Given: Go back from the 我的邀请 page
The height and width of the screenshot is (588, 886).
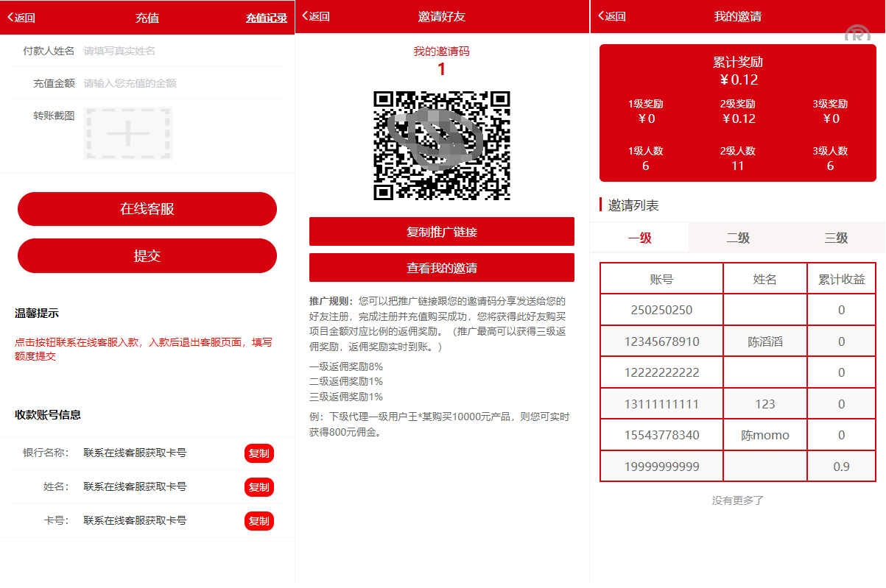Looking at the screenshot, I should point(612,16).
